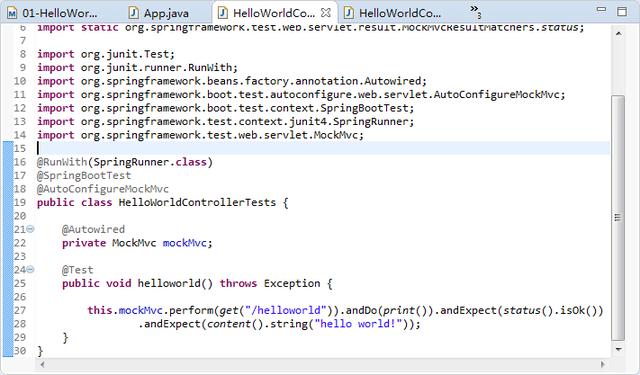Click the helloworld() method name
Screen dimensions: 640x375
175,283
